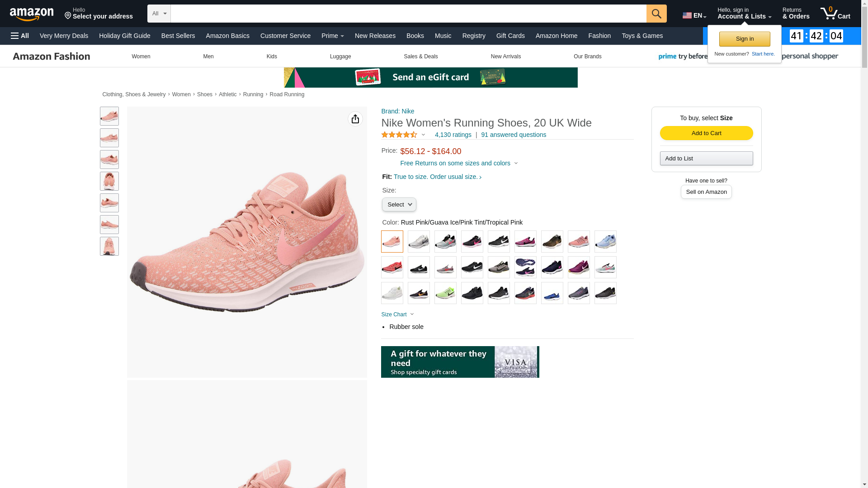868x488 pixels.
Task: Click the Amazon logo
Action: (x=32, y=14)
